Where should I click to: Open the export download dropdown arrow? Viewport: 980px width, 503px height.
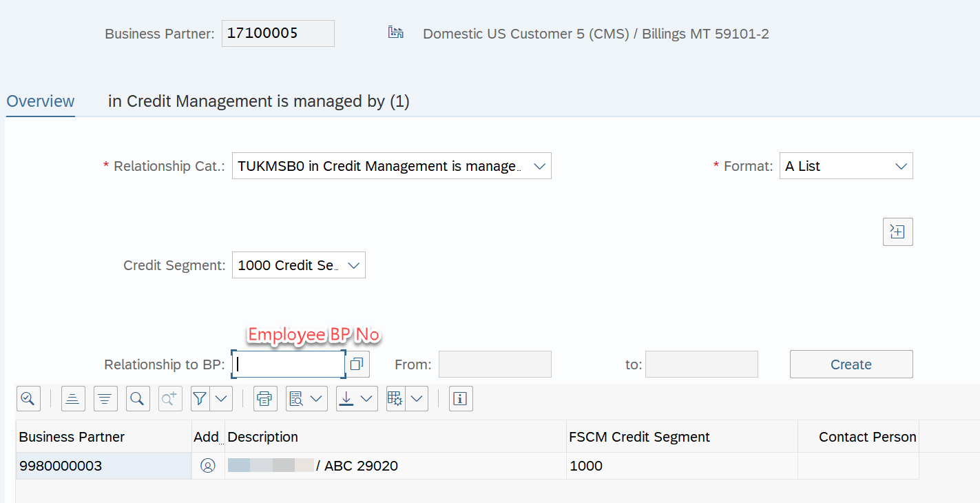click(x=366, y=398)
